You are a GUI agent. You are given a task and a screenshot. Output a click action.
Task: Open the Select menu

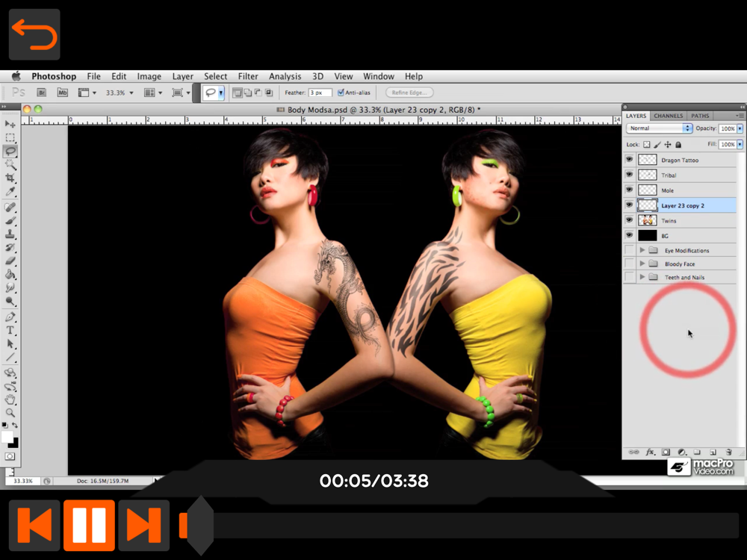pyautogui.click(x=215, y=76)
